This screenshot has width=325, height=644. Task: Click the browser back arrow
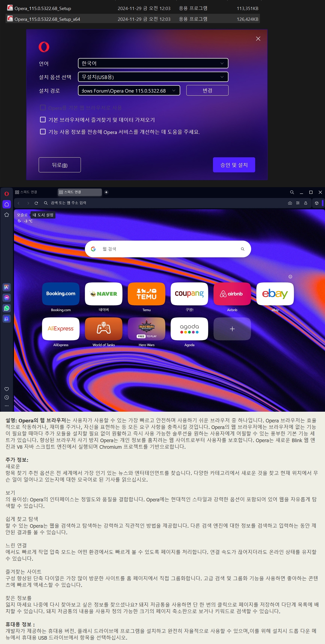tap(19, 203)
